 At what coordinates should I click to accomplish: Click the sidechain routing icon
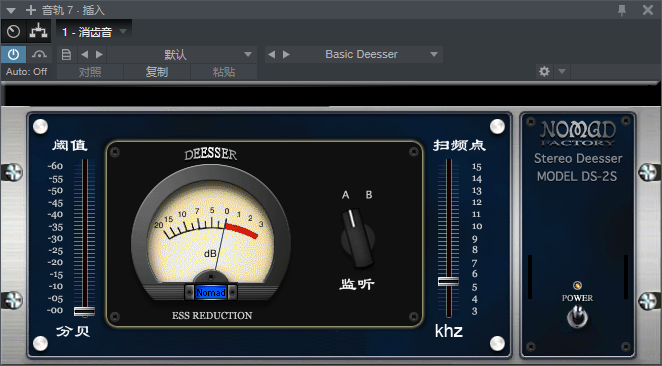[38, 32]
